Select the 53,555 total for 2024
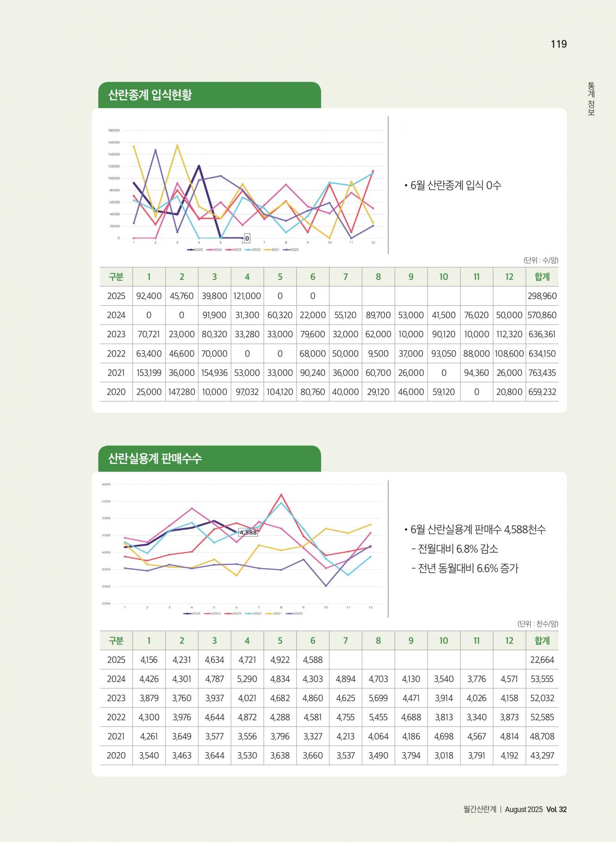The image size is (616, 842). click(542, 679)
